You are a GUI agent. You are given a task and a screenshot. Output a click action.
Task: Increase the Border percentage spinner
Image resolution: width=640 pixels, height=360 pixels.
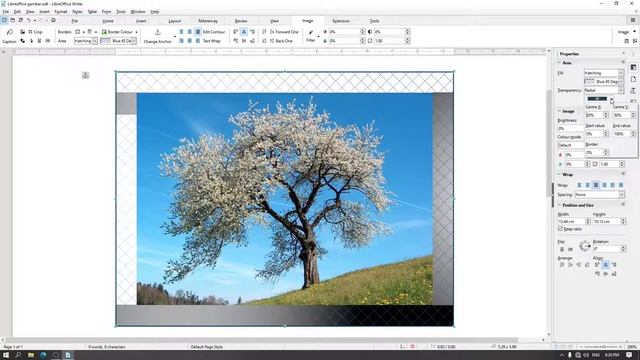[x=606, y=151]
